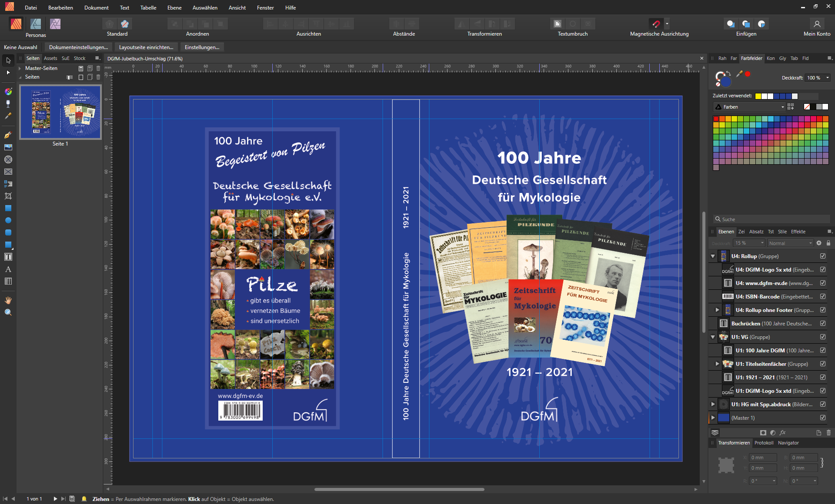Select the Color Picker eyedropper tool in left toolbar
Image resolution: width=835 pixels, height=504 pixels.
tap(8, 116)
